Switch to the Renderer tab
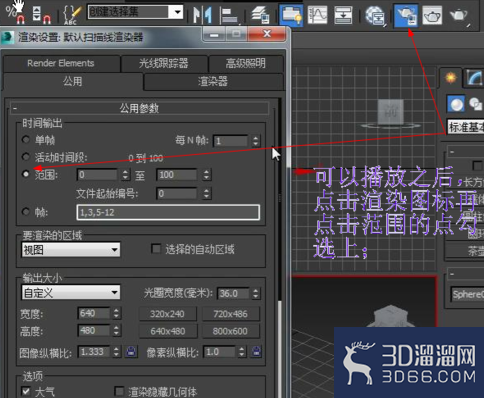The height and width of the screenshot is (398, 484). pyautogui.click(x=213, y=81)
